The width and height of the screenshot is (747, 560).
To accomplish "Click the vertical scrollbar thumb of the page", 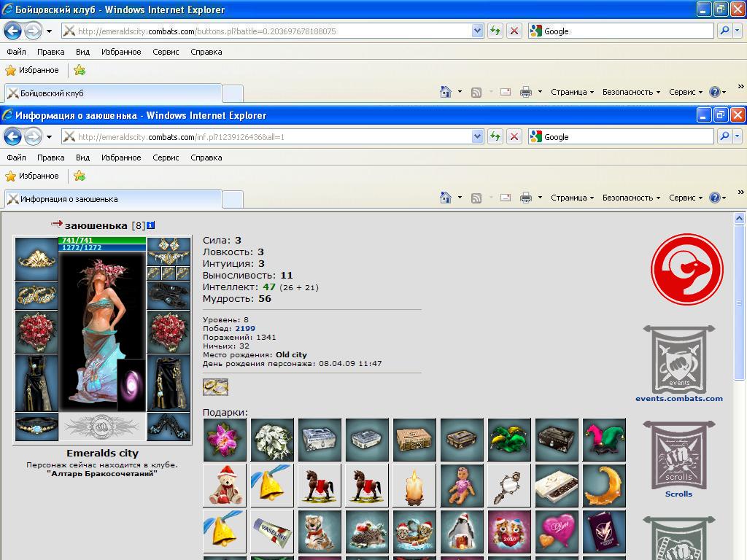I will point(740,303).
